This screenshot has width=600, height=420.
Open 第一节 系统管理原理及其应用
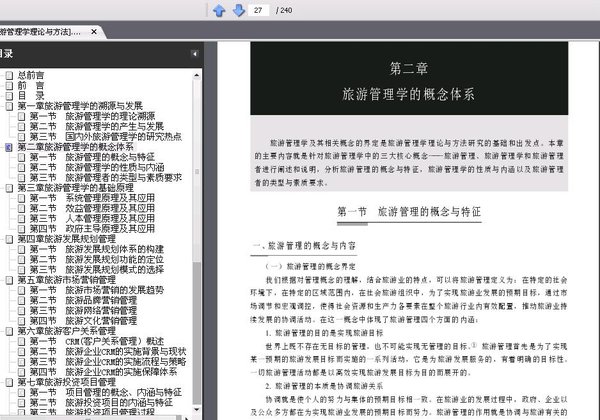point(92,198)
